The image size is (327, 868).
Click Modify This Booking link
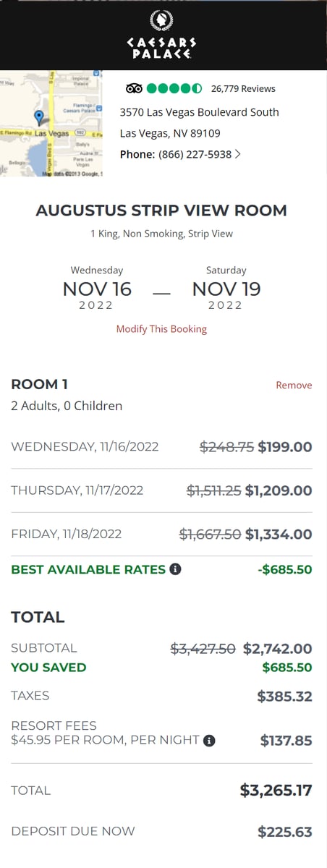pos(161,329)
